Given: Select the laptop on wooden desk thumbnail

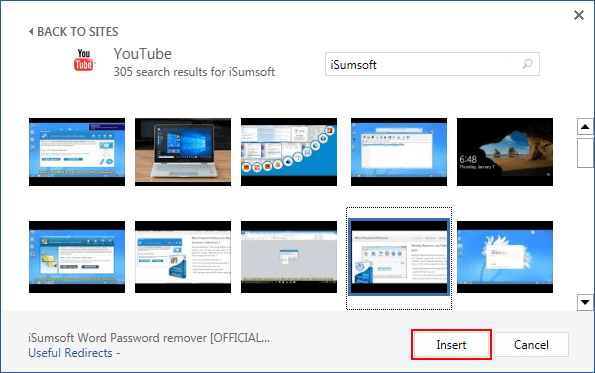Looking at the screenshot, I should pyautogui.click(x=183, y=152).
